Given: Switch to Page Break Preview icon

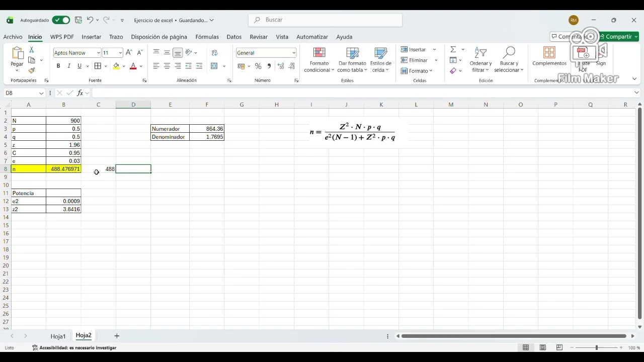Looking at the screenshot, I should point(559,347).
